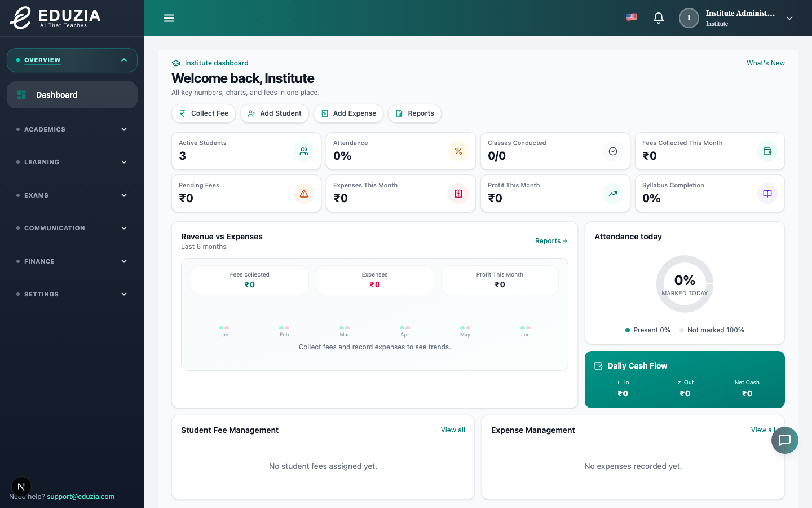
Task: Collapse the Overview sidebar section
Action: [x=72, y=60]
